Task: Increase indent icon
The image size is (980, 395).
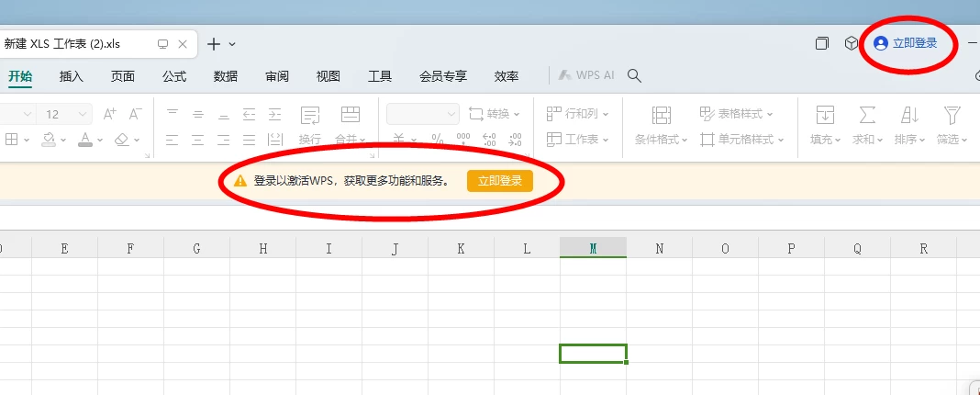Action: click(275, 114)
